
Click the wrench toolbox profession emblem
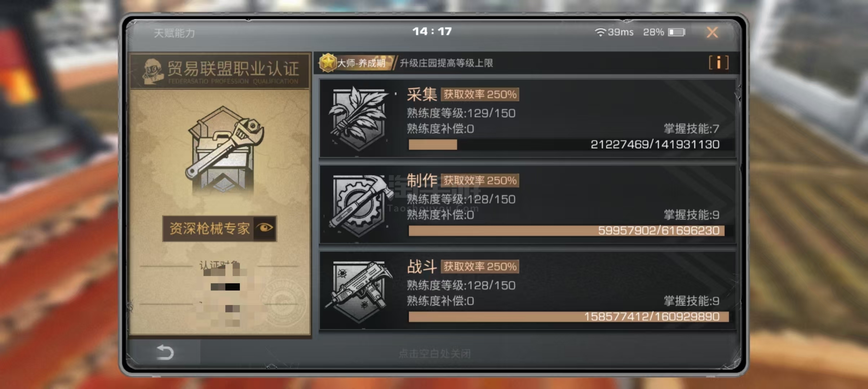pyautogui.click(x=223, y=149)
